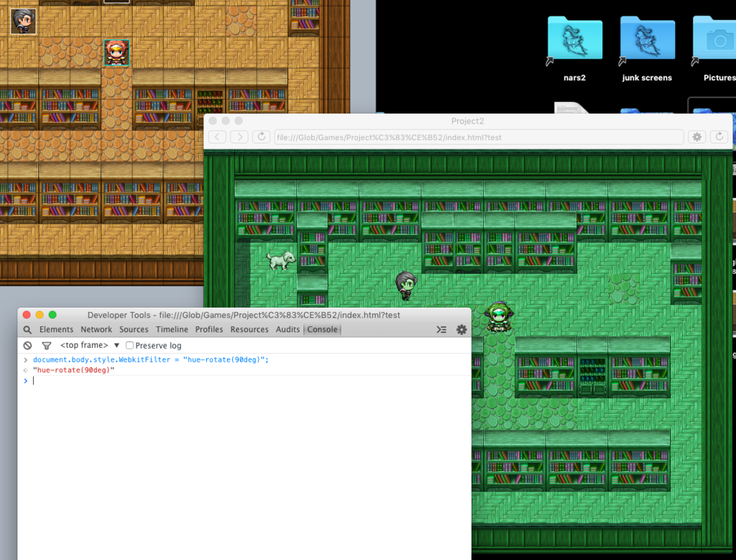Click the white dog in the green game
The image size is (736, 560).
[x=281, y=260]
